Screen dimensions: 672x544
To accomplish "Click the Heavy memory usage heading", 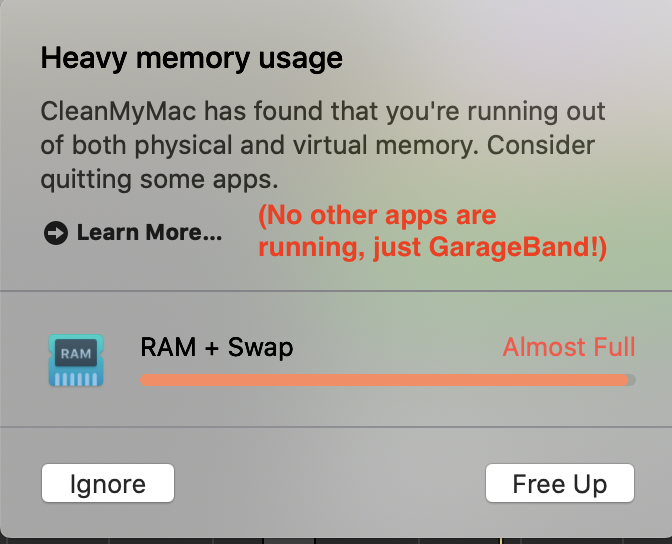I will [191, 58].
